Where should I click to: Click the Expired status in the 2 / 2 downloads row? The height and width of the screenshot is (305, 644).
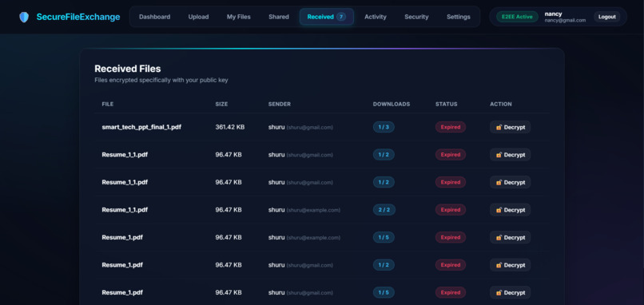click(451, 210)
